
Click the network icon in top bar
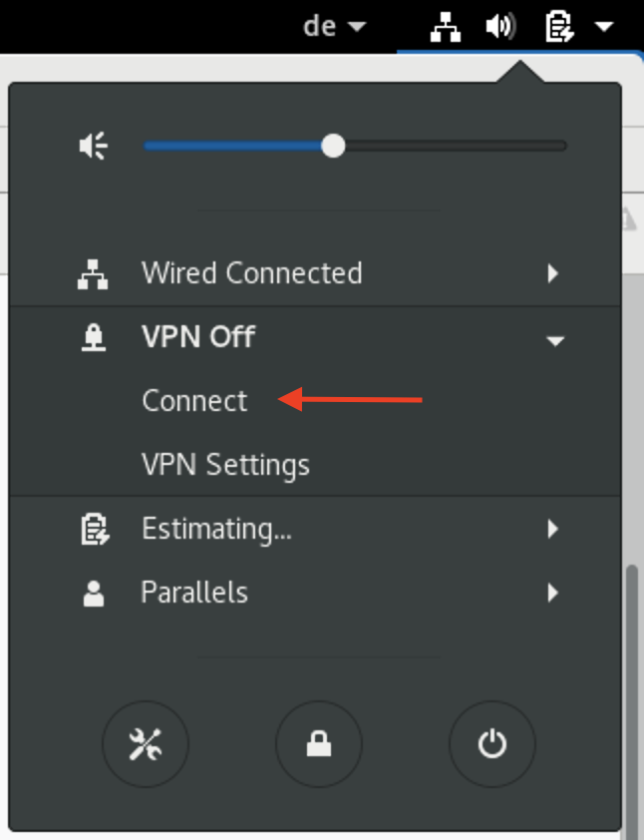[446, 26]
